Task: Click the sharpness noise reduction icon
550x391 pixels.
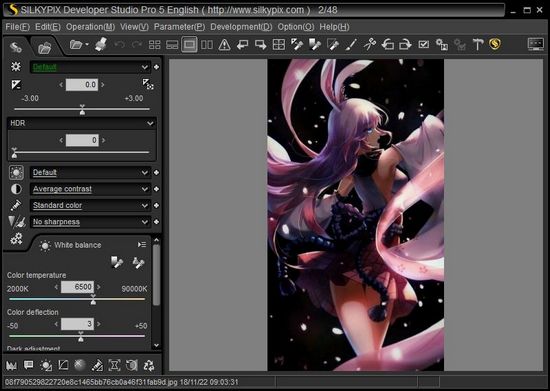Action: [16, 222]
